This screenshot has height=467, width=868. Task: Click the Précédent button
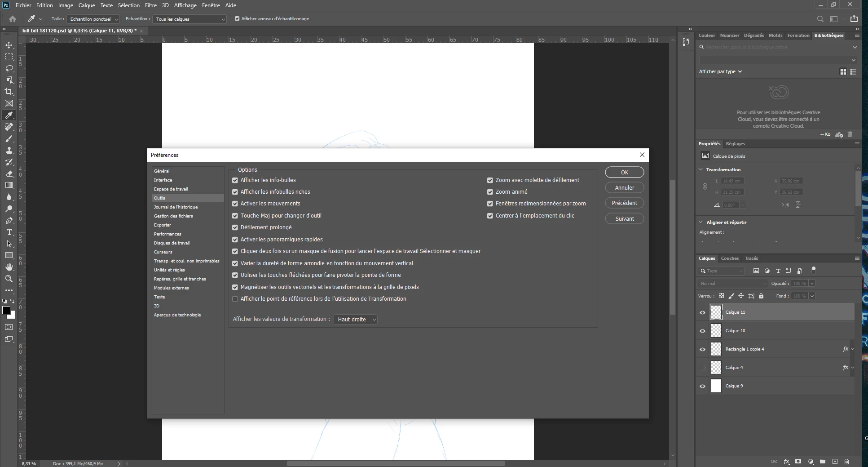625,203
